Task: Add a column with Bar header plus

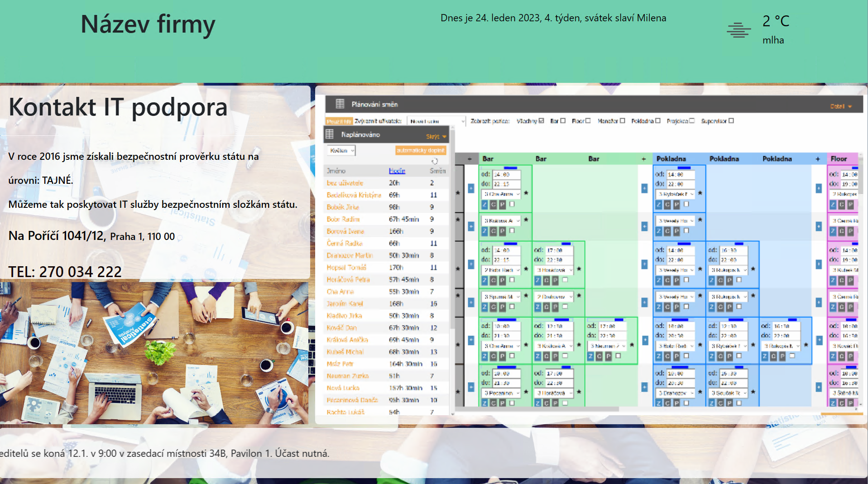Action: coord(643,159)
